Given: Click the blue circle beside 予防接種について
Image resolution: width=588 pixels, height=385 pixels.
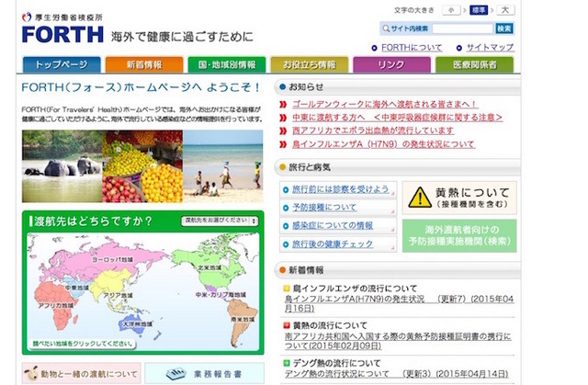Looking at the screenshot, I should (x=286, y=208).
